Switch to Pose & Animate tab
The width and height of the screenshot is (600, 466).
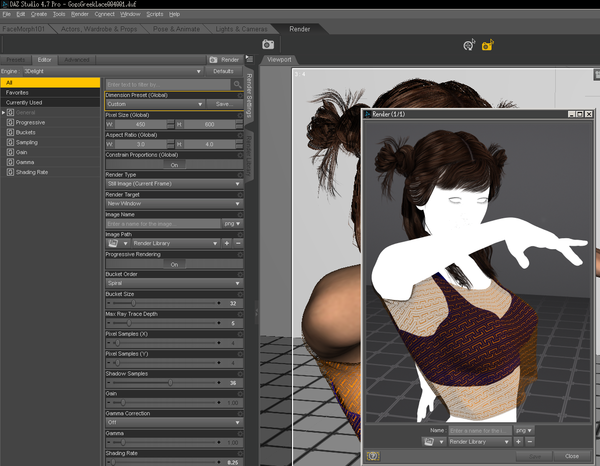coord(176,29)
